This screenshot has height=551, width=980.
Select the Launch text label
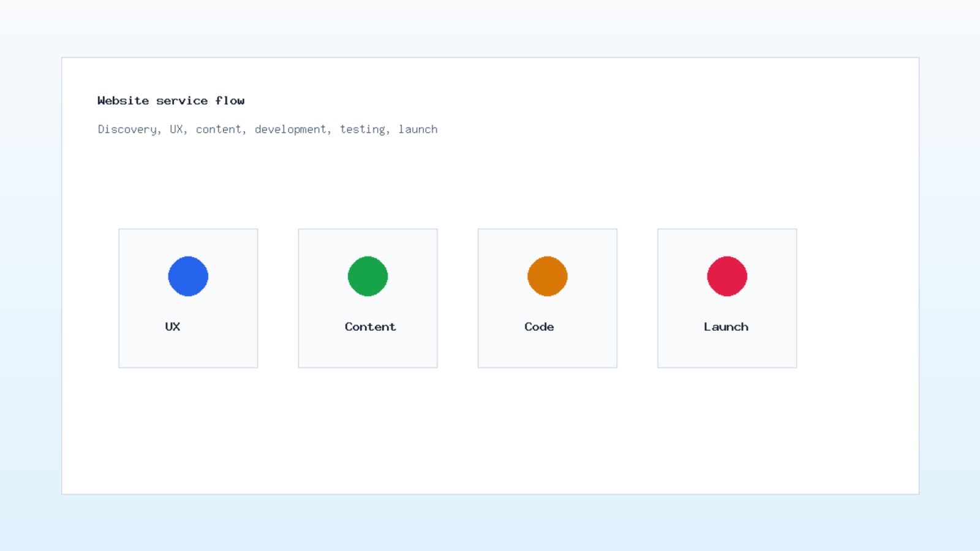(x=726, y=327)
